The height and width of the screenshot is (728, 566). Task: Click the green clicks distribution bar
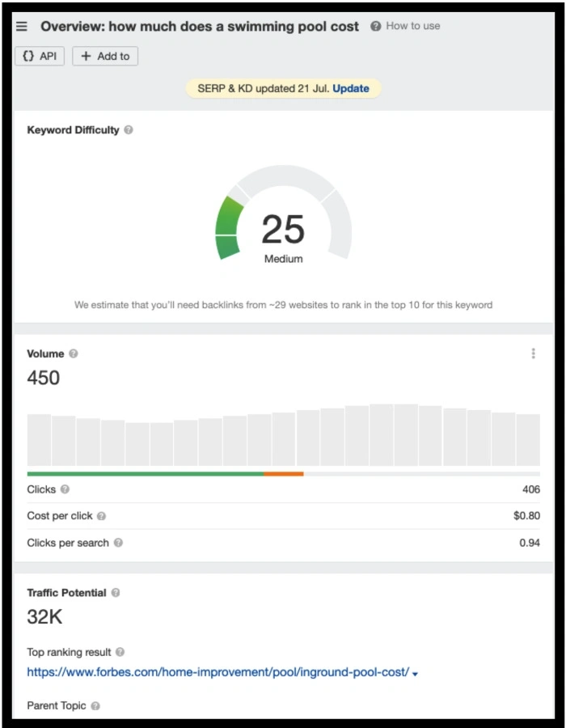click(146, 473)
